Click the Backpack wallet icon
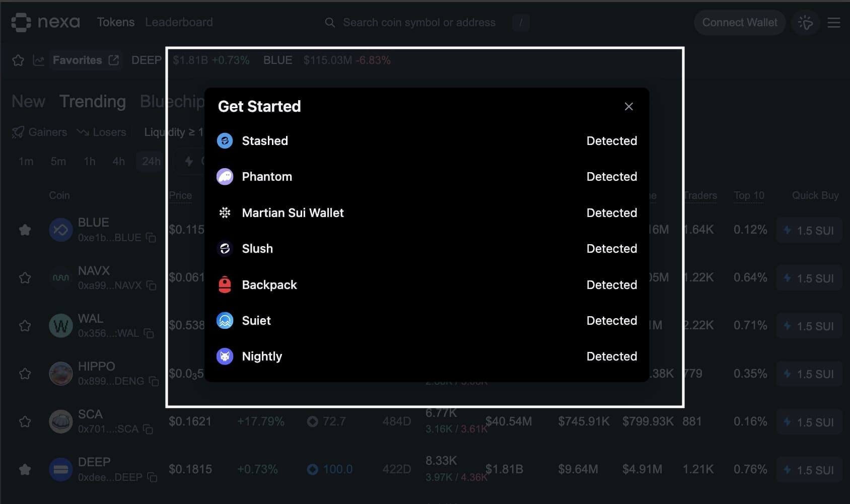Screen dimensions: 850x504 (225, 284)
